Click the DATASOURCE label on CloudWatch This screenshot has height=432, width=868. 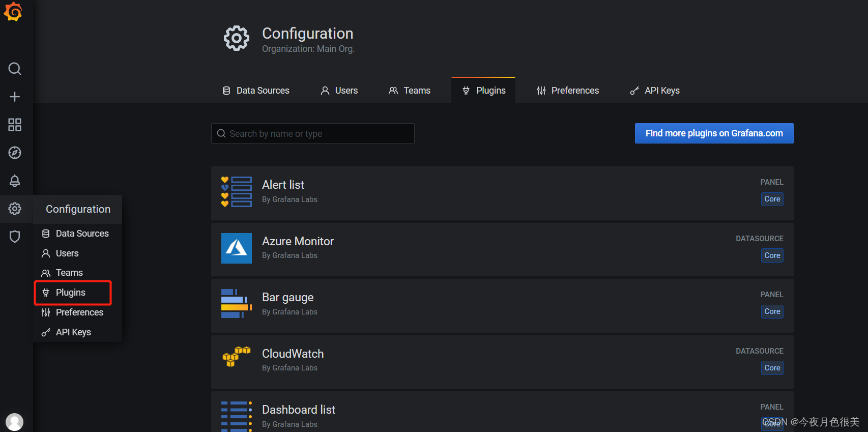tap(760, 351)
